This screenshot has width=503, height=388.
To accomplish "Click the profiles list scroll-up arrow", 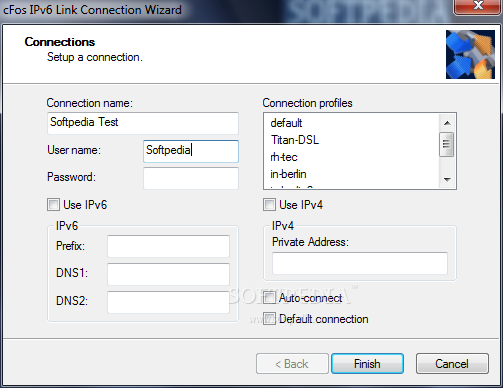I will coord(447,123).
